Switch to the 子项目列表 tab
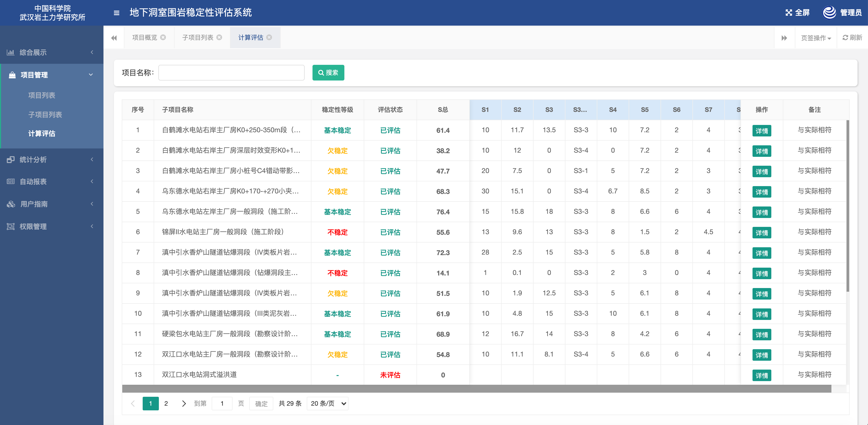This screenshot has height=425, width=868. click(x=198, y=37)
